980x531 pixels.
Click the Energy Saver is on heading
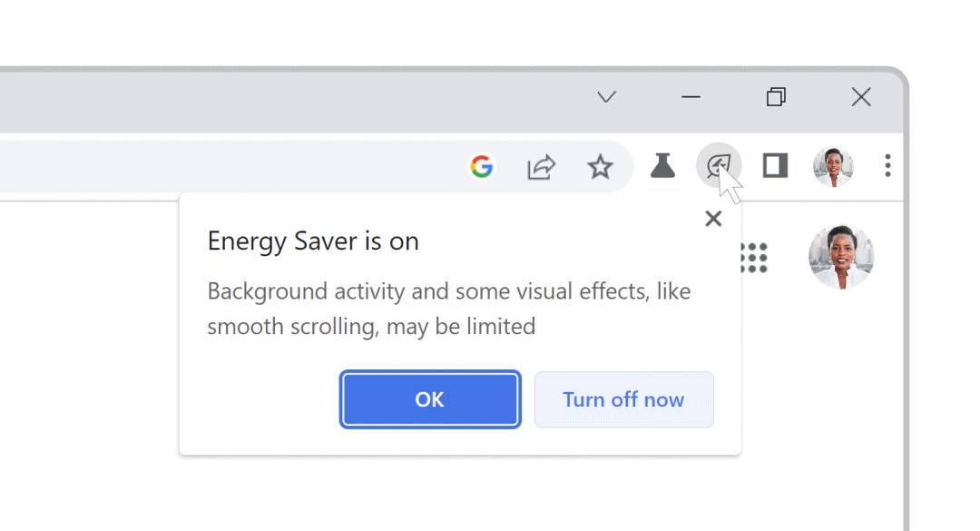(313, 241)
